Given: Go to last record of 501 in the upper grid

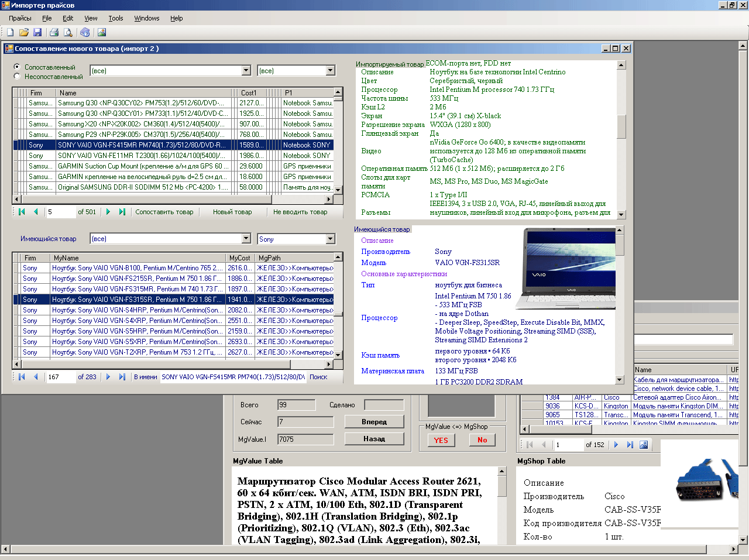Looking at the screenshot, I should 122,212.
